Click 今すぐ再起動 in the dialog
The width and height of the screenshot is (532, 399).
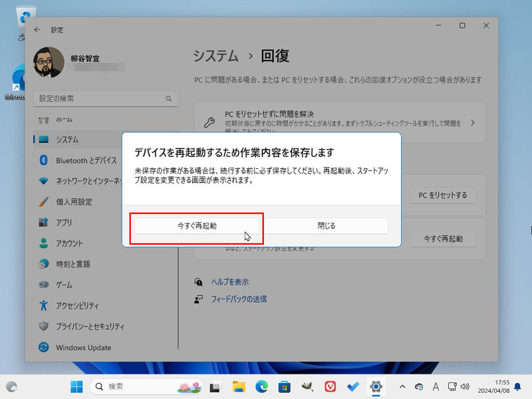point(197,226)
